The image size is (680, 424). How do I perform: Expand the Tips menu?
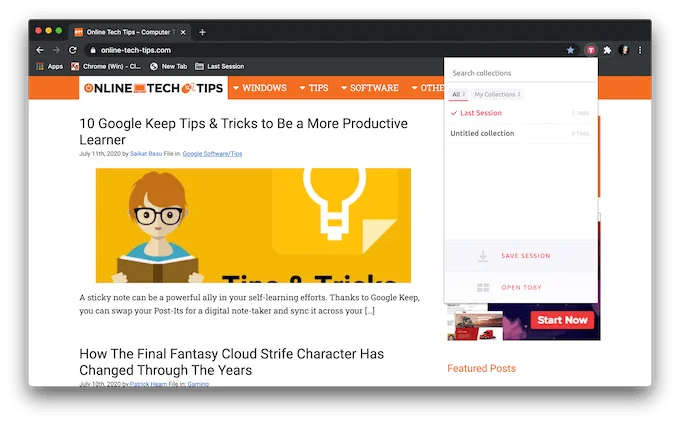pyautogui.click(x=314, y=88)
